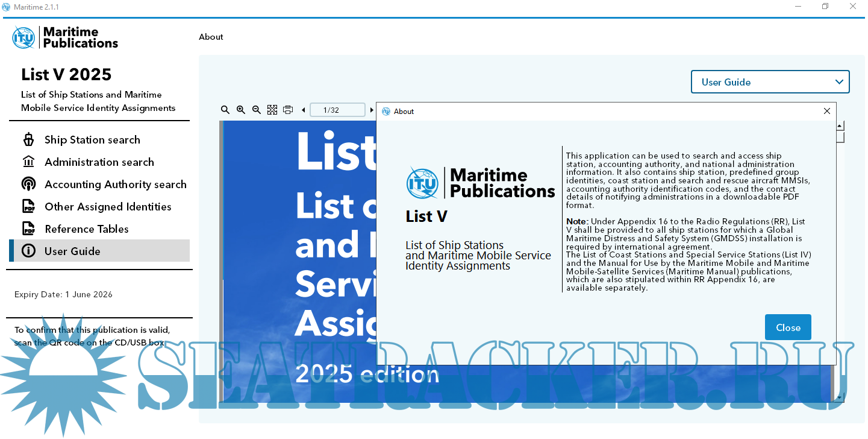Open Reference Tables in the sidebar

(x=87, y=229)
